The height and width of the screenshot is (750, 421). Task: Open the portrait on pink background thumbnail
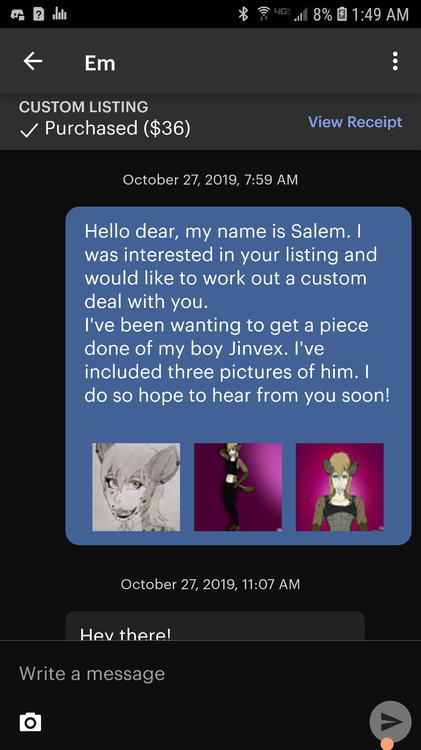(340, 487)
